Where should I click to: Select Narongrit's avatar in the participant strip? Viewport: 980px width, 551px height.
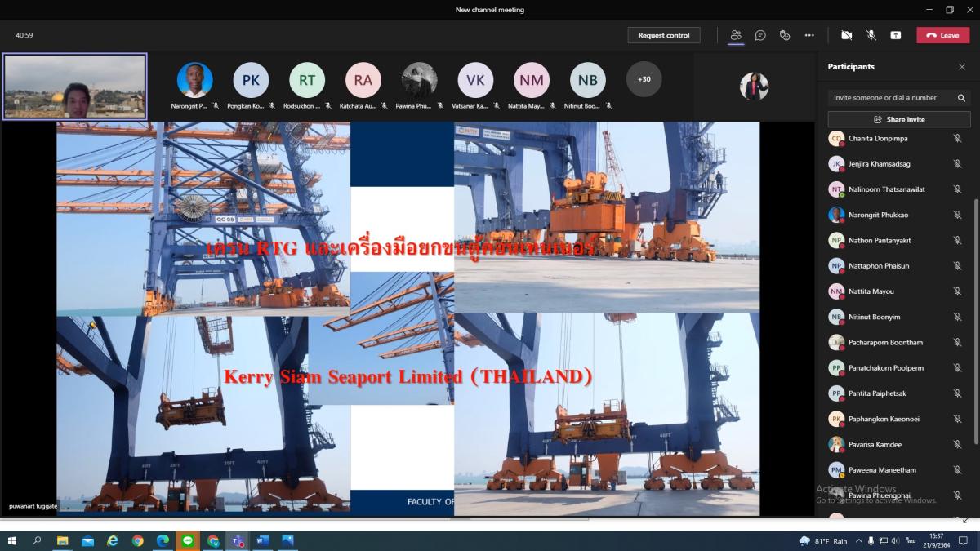(195, 80)
